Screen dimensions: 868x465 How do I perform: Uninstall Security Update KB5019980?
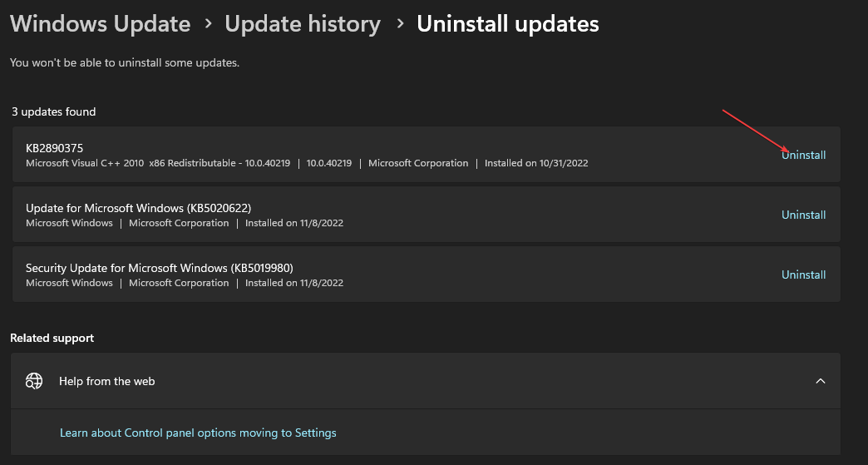coord(803,275)
